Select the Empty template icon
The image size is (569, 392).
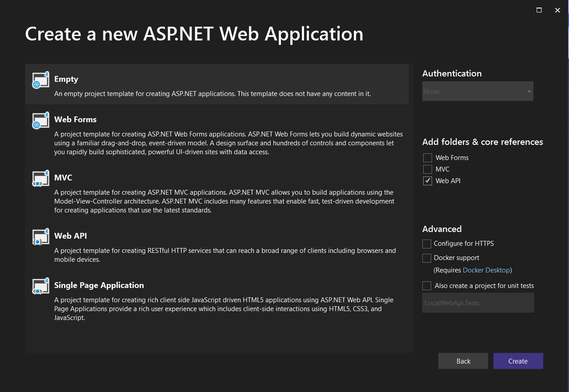coord(40,80)
